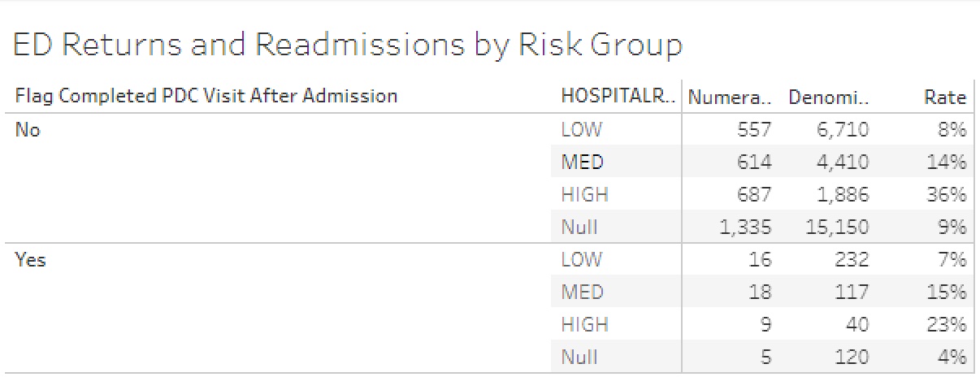Click the HIGH risk label under No

[x=584, y=194]
